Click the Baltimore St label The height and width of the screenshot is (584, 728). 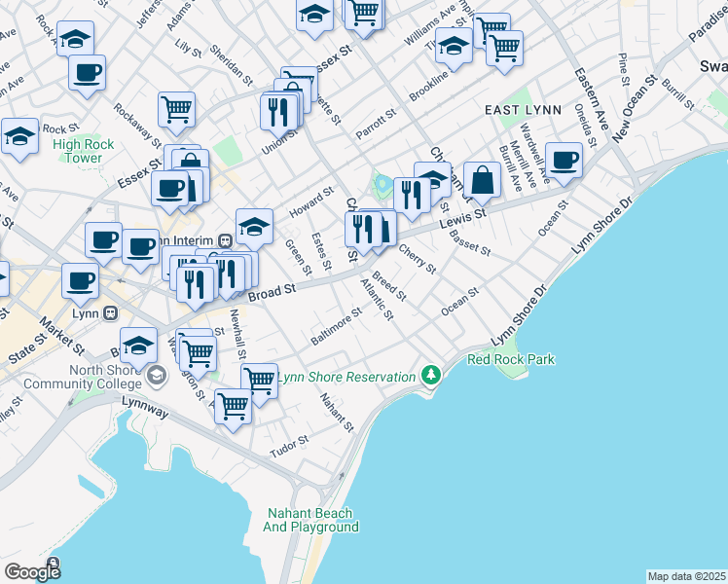[x=336, y=326]
